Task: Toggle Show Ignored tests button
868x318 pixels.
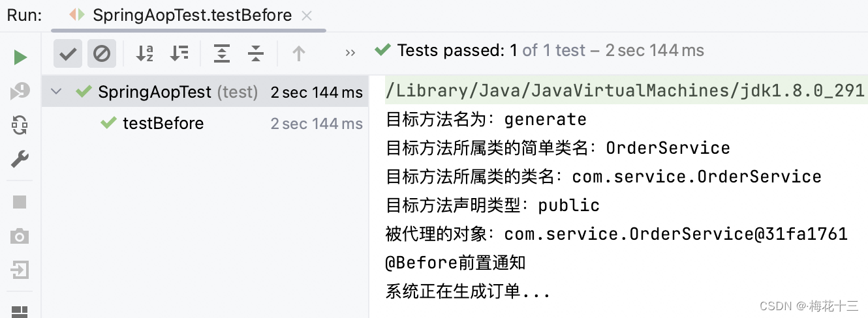Action: pyautogui.click(x=102, y=53)
